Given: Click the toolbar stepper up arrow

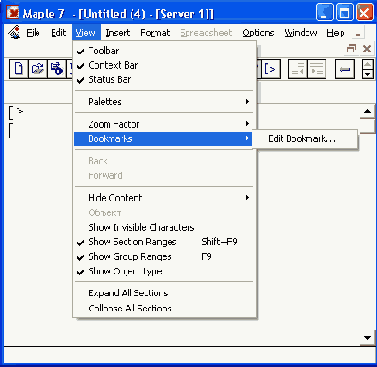Looking at the screenshot, I should click(x=367, y=64).
